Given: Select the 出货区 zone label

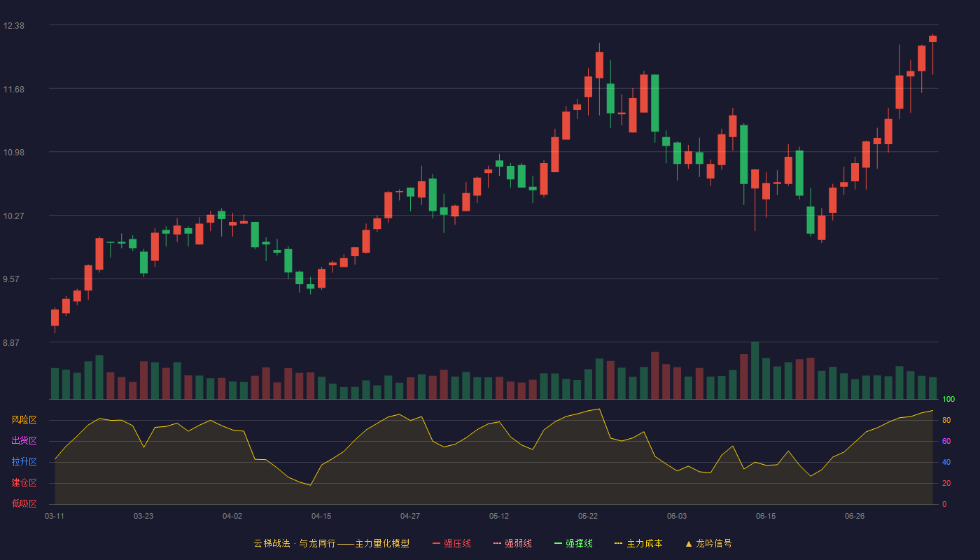Looking at the screenshot, I should click(x=24, y=441).
